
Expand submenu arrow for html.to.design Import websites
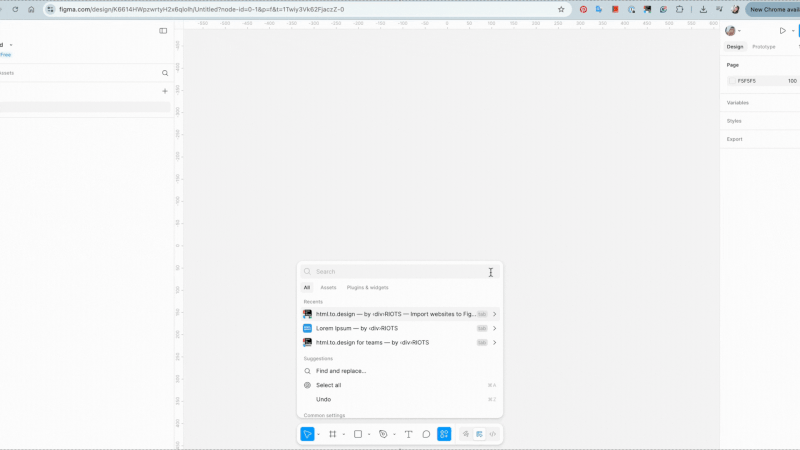click(494, 314)
